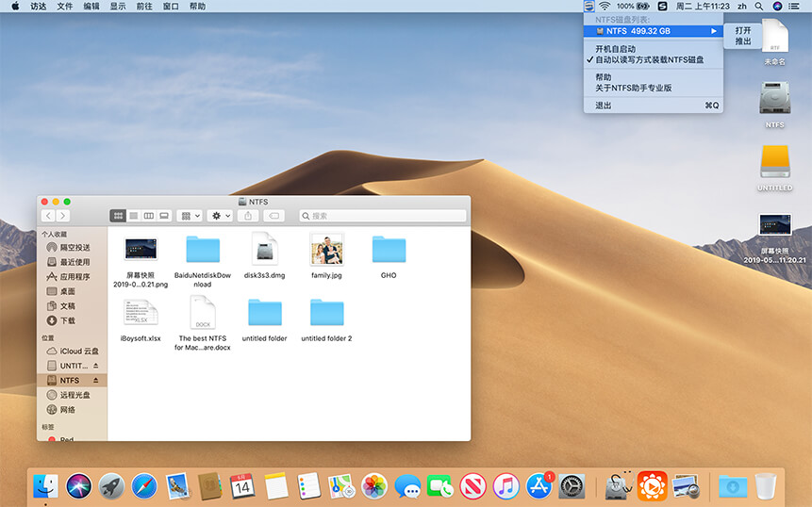Open the 文件 menu
812x507 pixels.
point(65,7)
